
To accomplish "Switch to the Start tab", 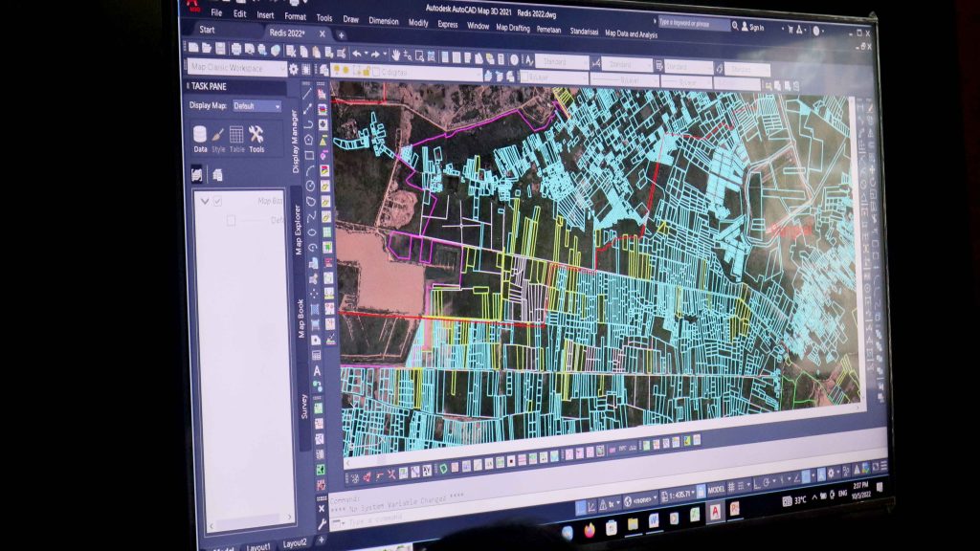I will pos(207,30).
